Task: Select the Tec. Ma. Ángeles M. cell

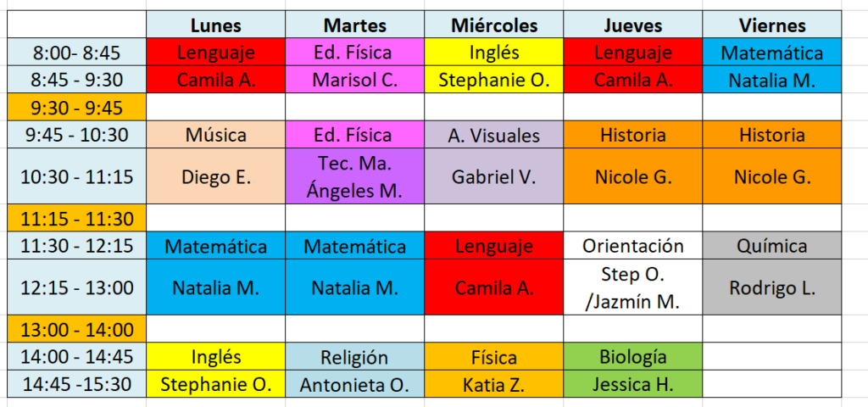Action: pos(355,177)
